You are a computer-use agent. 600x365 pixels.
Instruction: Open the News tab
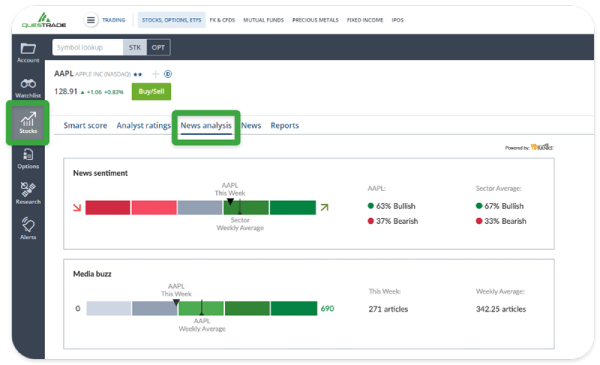click(251, 125)
